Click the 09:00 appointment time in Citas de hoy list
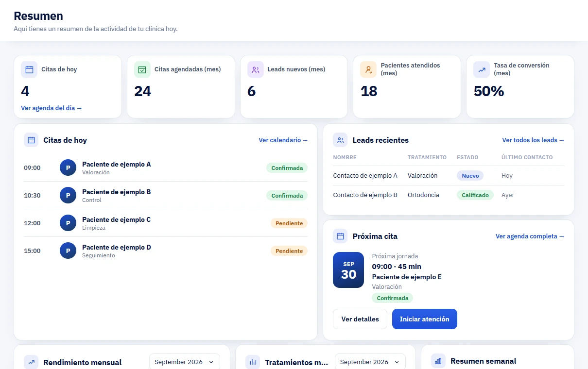The width and height of the screenshot is (588, 369). click(x=32, y=168)
